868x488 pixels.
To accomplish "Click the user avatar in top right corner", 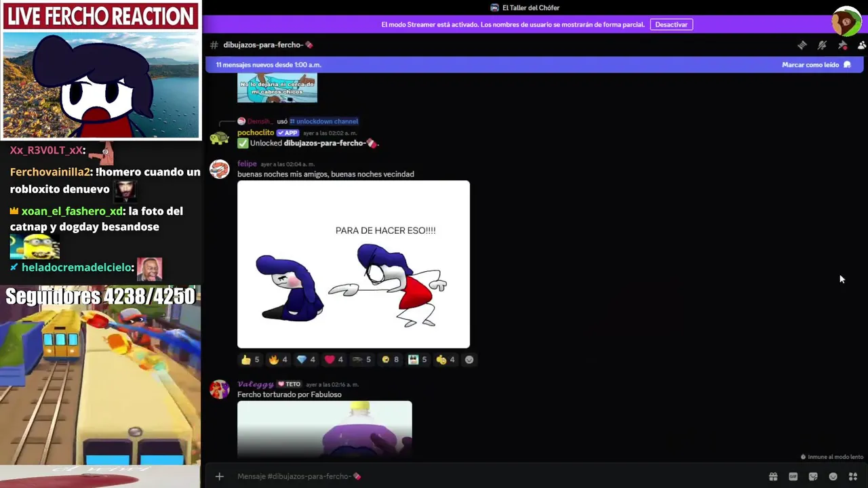I will [x=846, y=21].
